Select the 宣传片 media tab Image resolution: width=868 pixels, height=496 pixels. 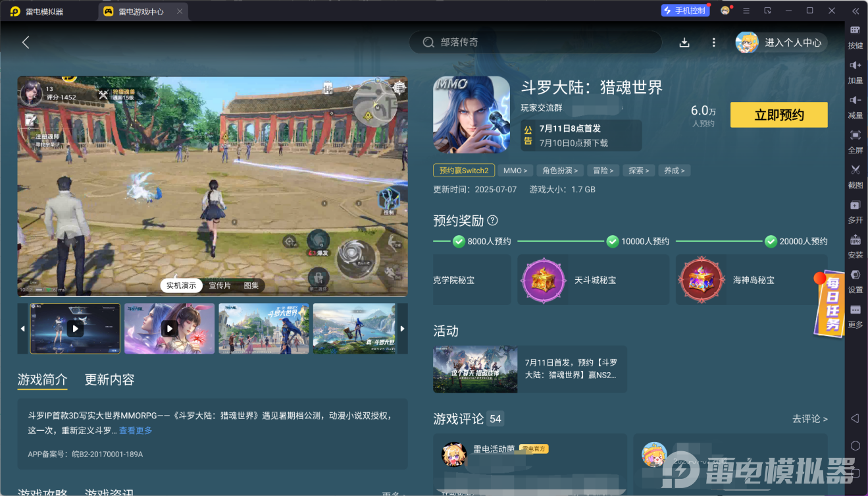[220, 285]
